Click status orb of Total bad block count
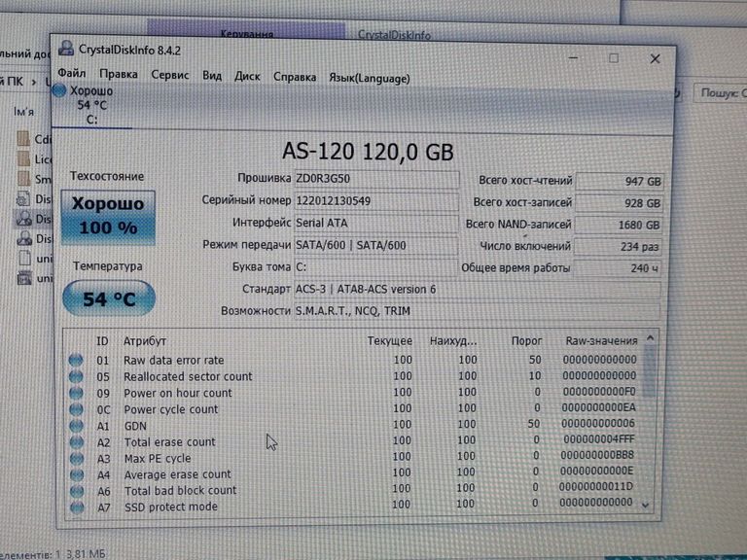This screenshot has height=560, width=747. 77,491
